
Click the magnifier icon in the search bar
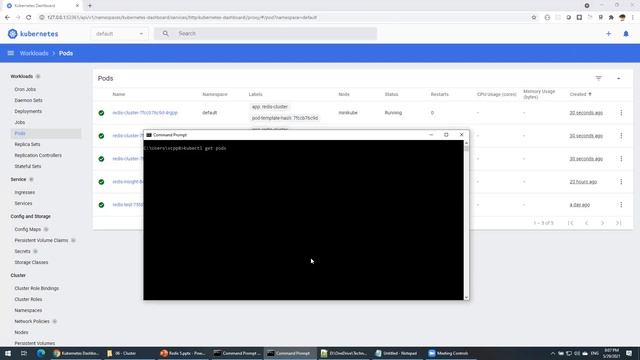tap(165, 33)
